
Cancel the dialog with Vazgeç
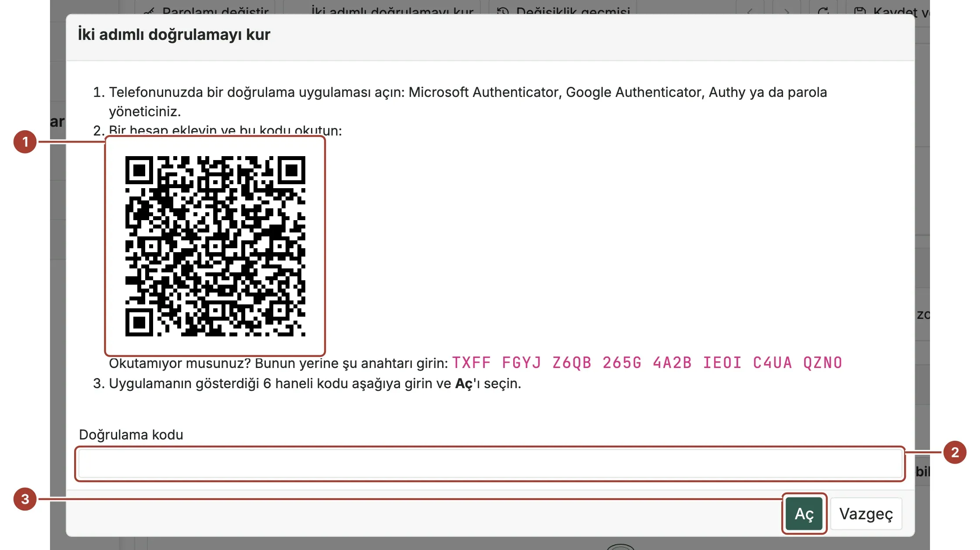tap(866, 514)
